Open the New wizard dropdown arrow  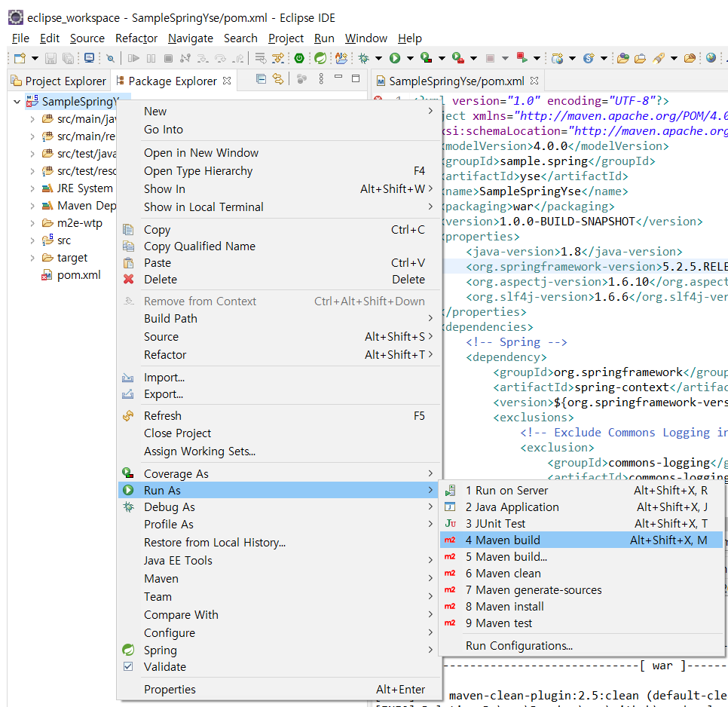pos(35,59)
